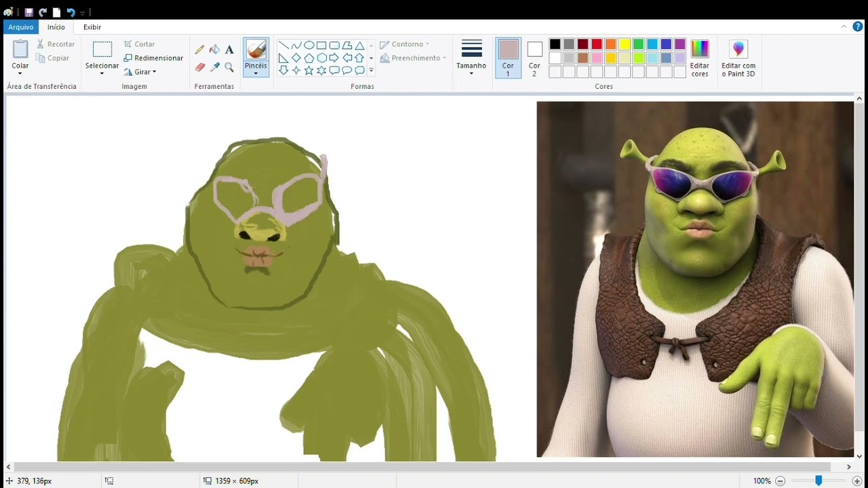Choose the Curve shape
The height and width of the screenshot is (488, 868).
click(x=296, y=45)
